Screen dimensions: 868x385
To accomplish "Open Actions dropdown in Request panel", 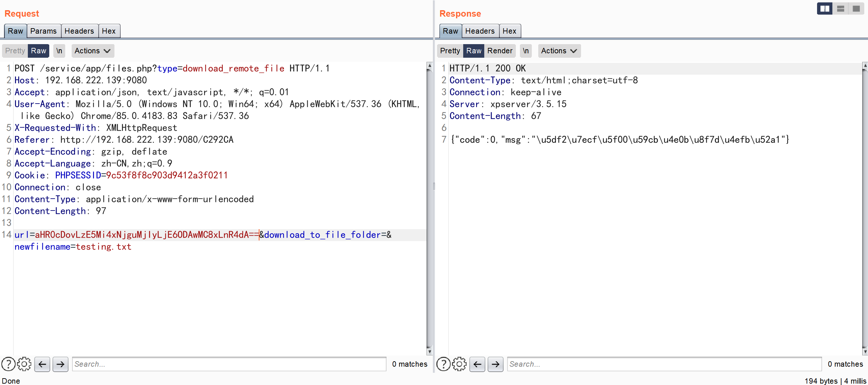I will click(92, 50).
